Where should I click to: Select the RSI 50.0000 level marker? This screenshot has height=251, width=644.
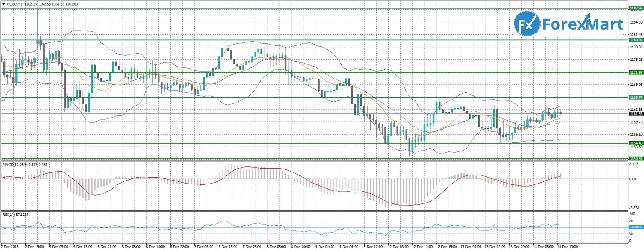[x=636, y=227]
